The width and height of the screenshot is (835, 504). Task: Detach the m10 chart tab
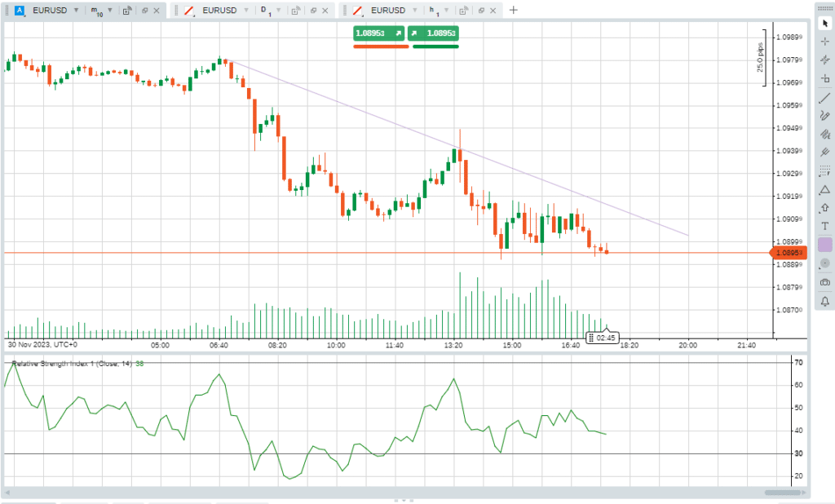(144, 10)
